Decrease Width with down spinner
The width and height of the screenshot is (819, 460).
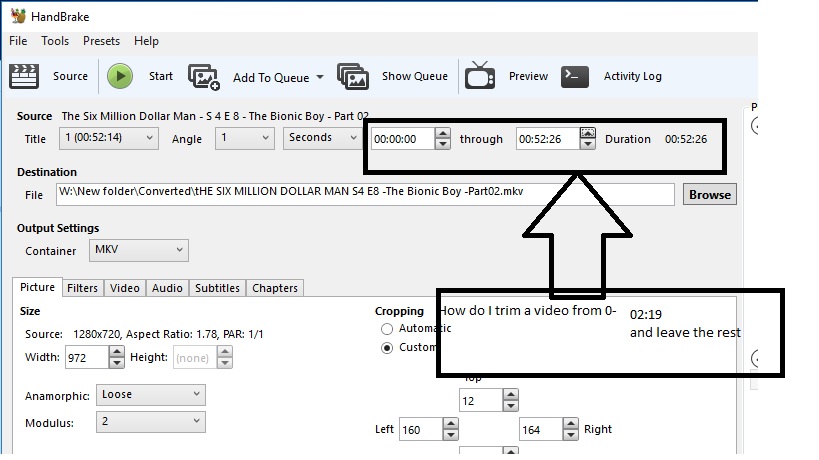[x=117, y=363]
